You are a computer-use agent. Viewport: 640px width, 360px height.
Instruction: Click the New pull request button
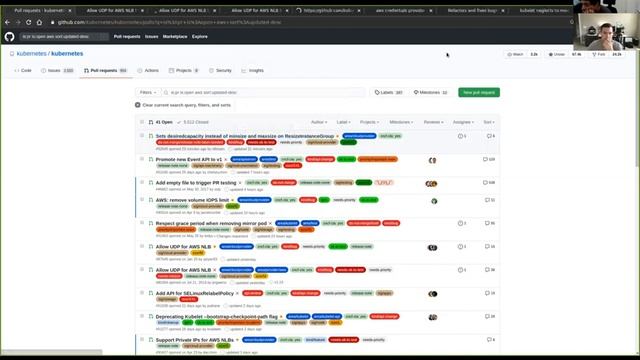479,92
